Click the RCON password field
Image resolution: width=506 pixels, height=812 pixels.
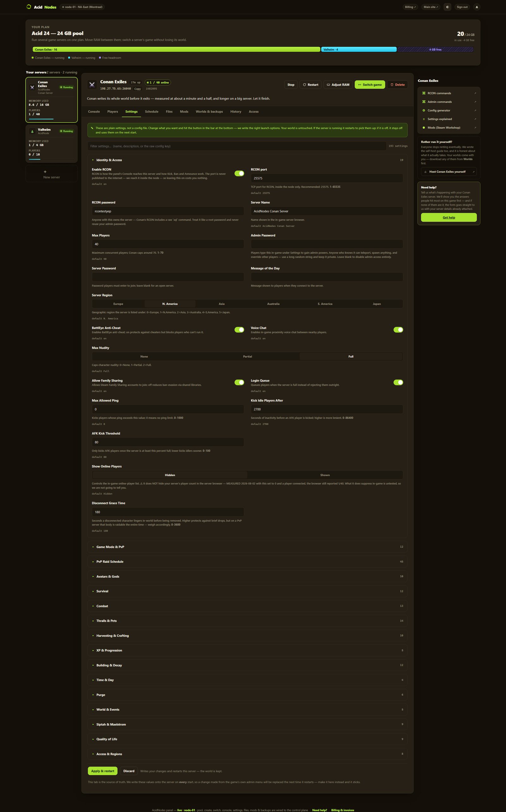[168, 211]
